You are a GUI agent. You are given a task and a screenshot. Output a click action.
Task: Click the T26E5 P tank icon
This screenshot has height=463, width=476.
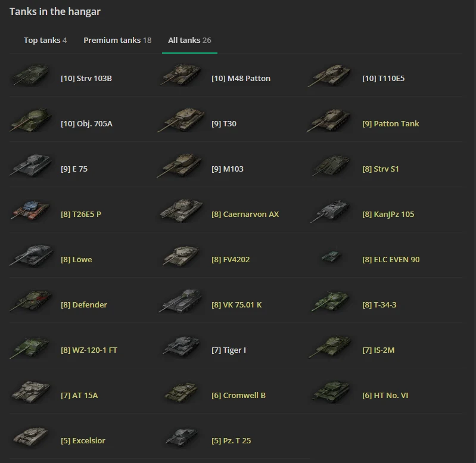click(x=30, y=210)
